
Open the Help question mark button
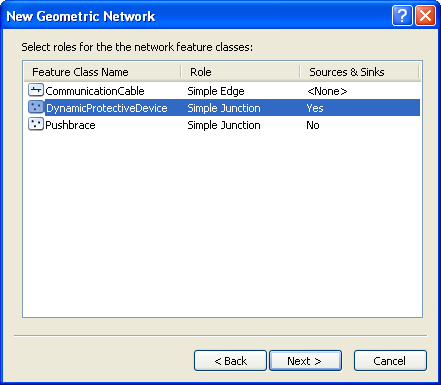tap(402, 15)
